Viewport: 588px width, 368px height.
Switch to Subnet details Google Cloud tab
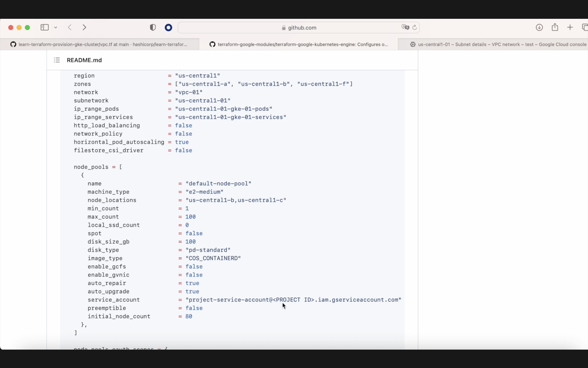tap(493, 44)
